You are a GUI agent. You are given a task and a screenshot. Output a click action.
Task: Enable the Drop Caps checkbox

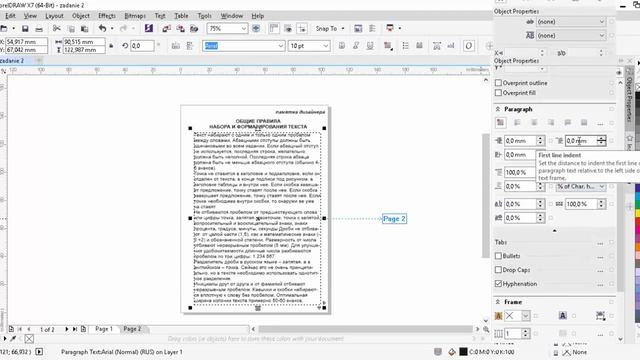point(498,270)
